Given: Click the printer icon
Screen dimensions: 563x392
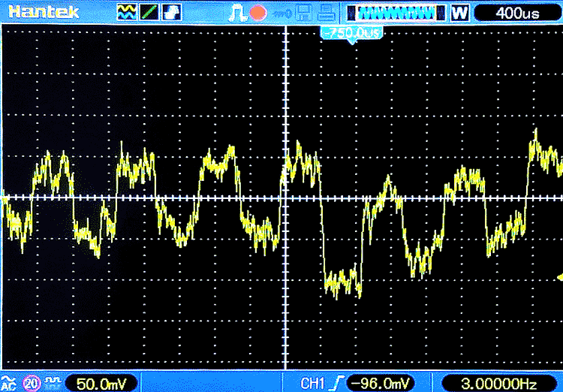Looking at the screenshot, I should coord(326,13).
